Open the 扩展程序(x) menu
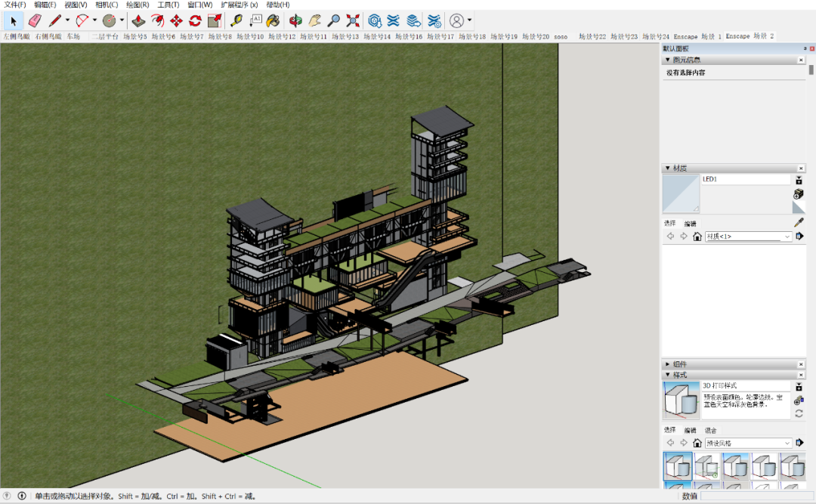Image resolution: width=816 pixels, height=504 pixels. (x=240, y=5)
